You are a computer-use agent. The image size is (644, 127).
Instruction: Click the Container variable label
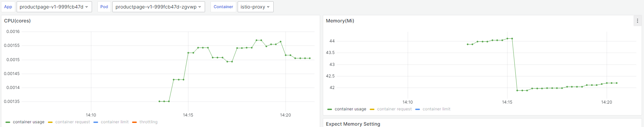point(223,7)
